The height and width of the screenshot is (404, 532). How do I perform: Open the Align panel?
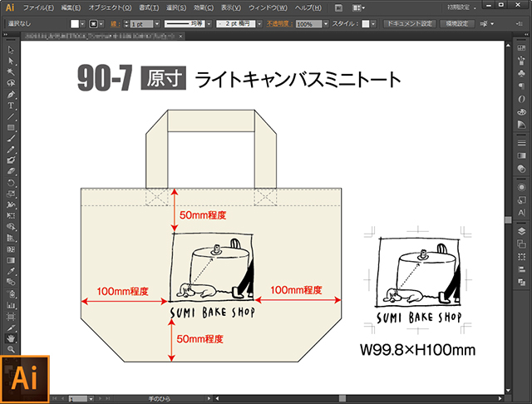click(521, 269)
